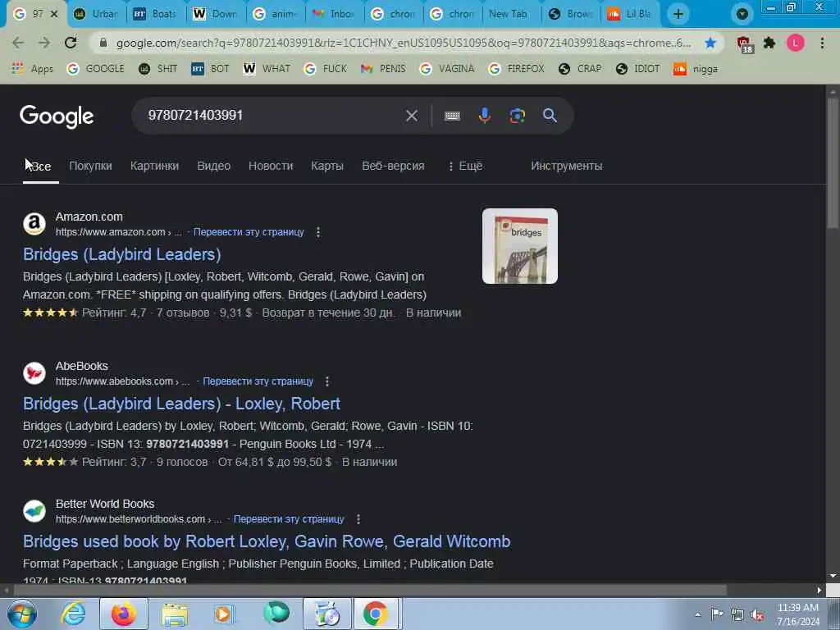Image resolution: width=840 pixels, height=630 pixels.
Task: Select the Веб-версия filter
Action: [x=393, y=166]
